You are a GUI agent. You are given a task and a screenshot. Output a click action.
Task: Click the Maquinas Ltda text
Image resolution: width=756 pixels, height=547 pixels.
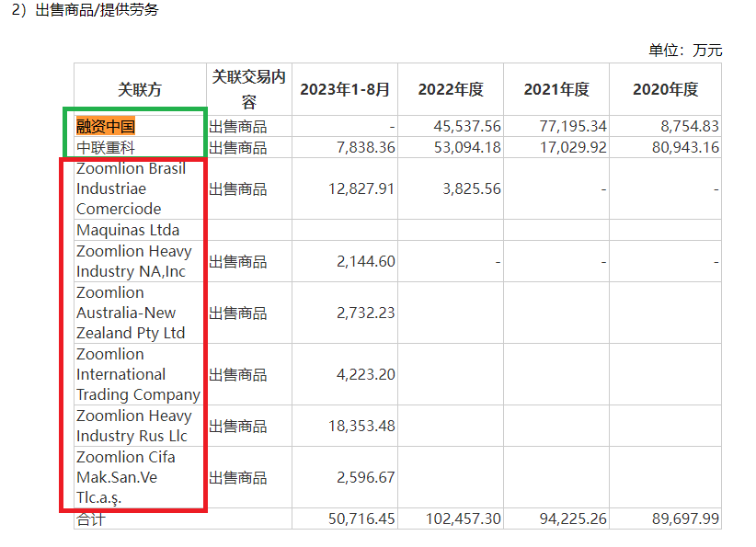pos(128,230)
